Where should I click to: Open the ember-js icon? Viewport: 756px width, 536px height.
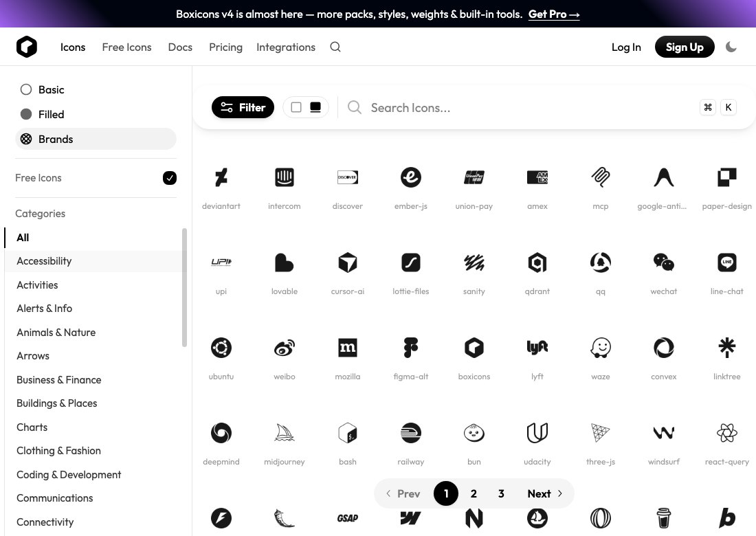coord(411,177)
